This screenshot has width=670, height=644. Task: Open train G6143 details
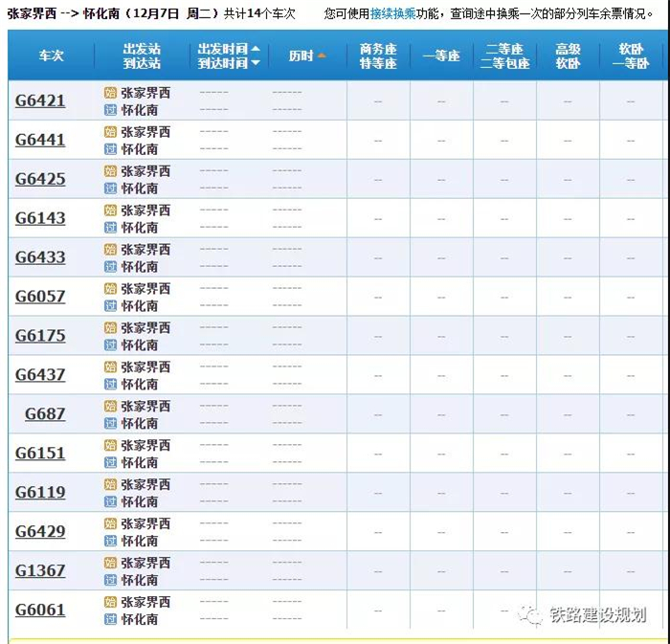(x=40, y=218)
